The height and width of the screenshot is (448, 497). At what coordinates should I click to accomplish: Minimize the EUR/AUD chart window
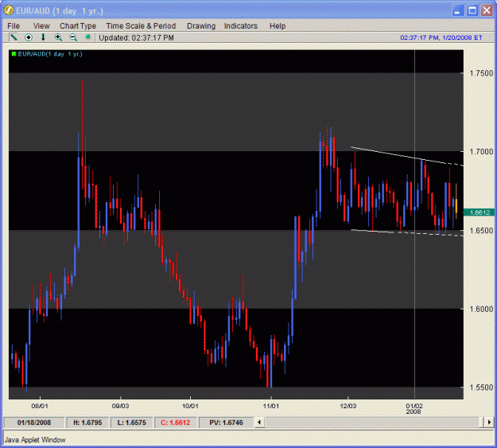pos(457,10)
